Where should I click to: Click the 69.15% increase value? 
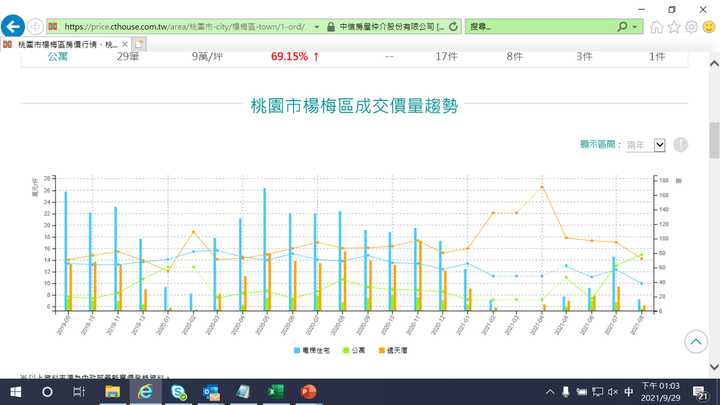pyautogui.click(x=295, y=56)
